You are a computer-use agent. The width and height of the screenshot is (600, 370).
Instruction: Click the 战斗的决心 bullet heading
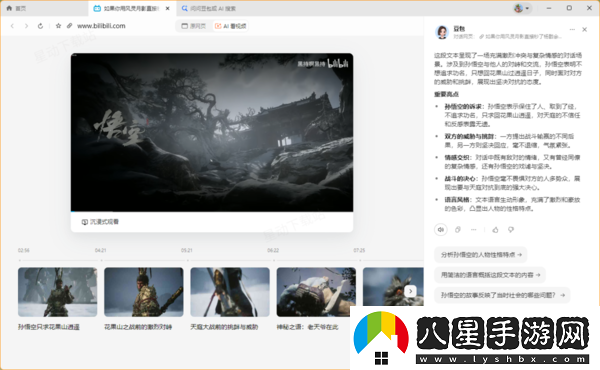460,178
